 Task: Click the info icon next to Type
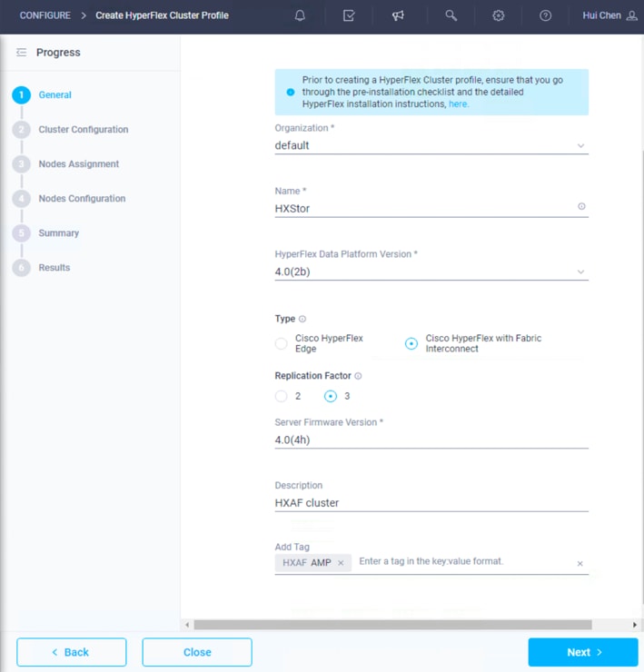pos(302,319)
